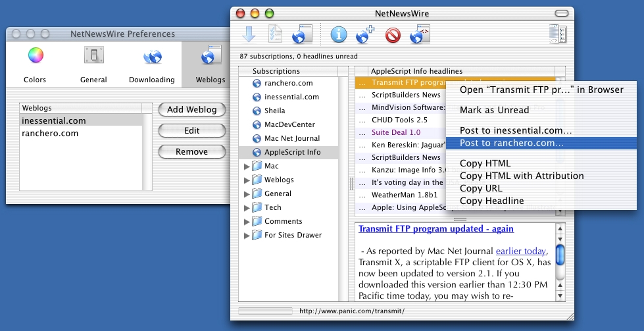This screenshot has height=331, width=644.
Task: Click the Add Weblog button
Action: click(x=192, y=110)
